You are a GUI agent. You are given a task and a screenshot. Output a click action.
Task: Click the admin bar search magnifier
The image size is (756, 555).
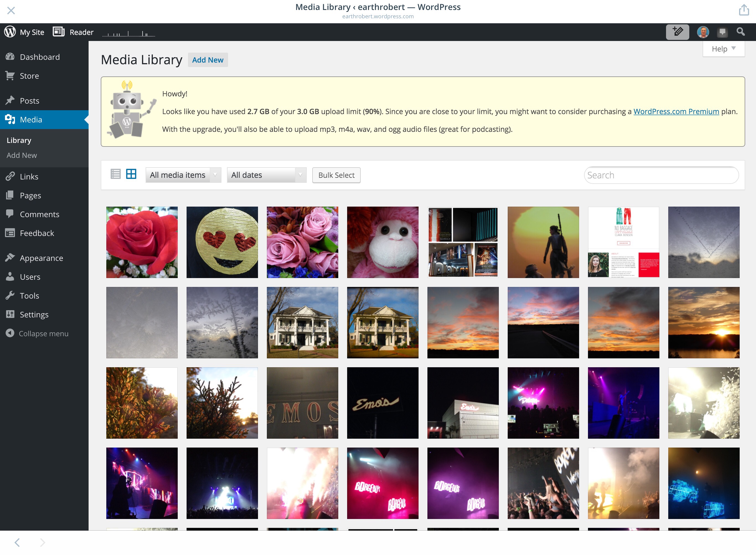pos(740,32)
